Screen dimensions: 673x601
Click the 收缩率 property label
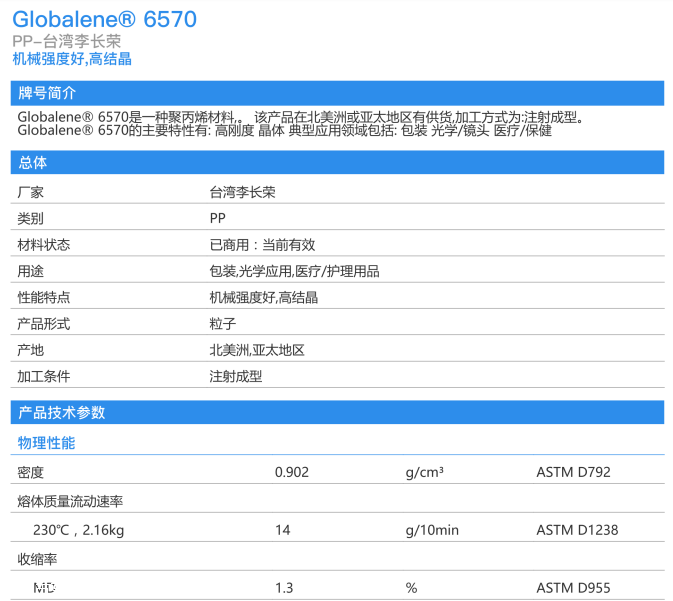(37, 559)
